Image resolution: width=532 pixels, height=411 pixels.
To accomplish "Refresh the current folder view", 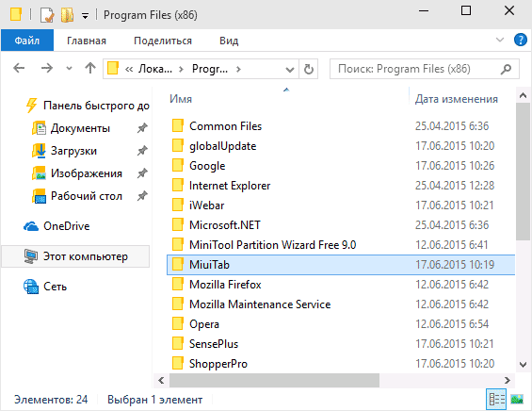I will point(309,69).
